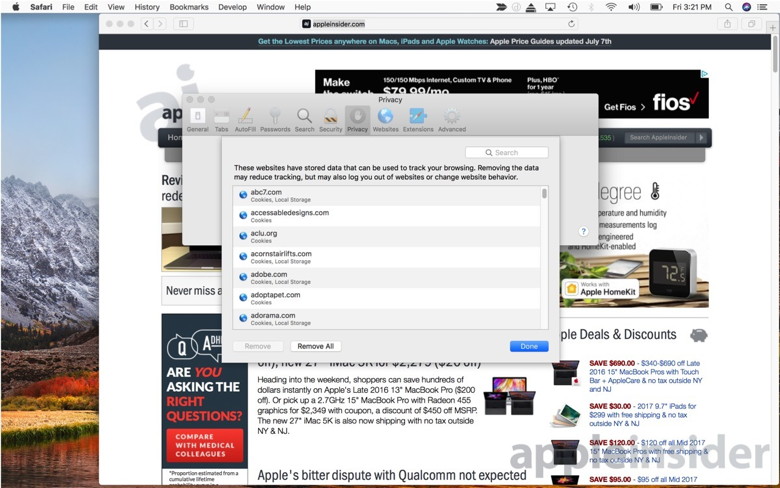Image resolution: width=780 pixels, height=488 pixels.
Task: Click the Remove All button
Action: click(315, 346)
